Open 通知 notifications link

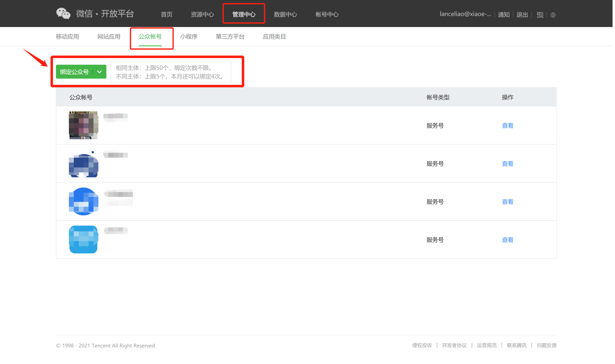click(506, 15)
